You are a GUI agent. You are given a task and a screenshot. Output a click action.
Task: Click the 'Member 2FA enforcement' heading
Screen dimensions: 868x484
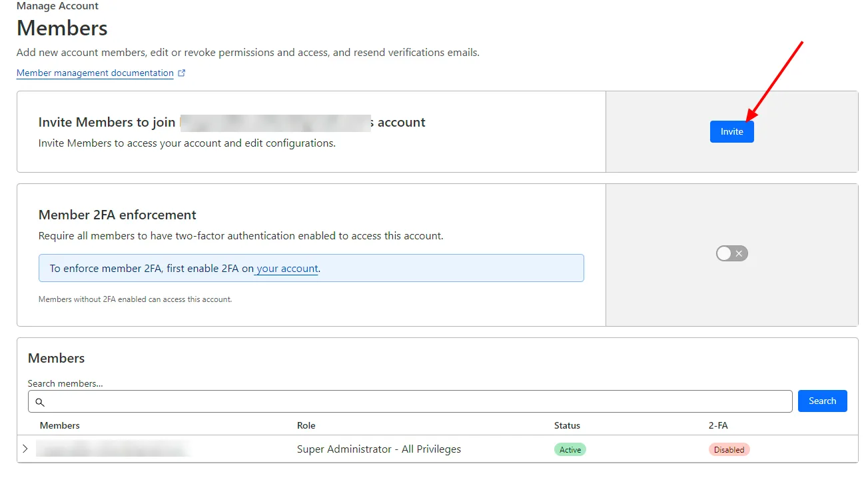point(117,215)
